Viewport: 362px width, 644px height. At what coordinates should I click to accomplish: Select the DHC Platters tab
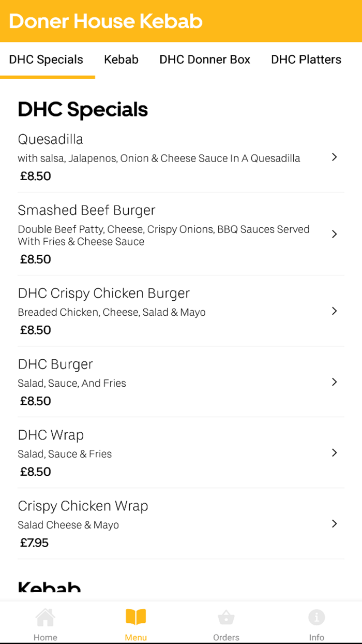[x=306, y=60]
